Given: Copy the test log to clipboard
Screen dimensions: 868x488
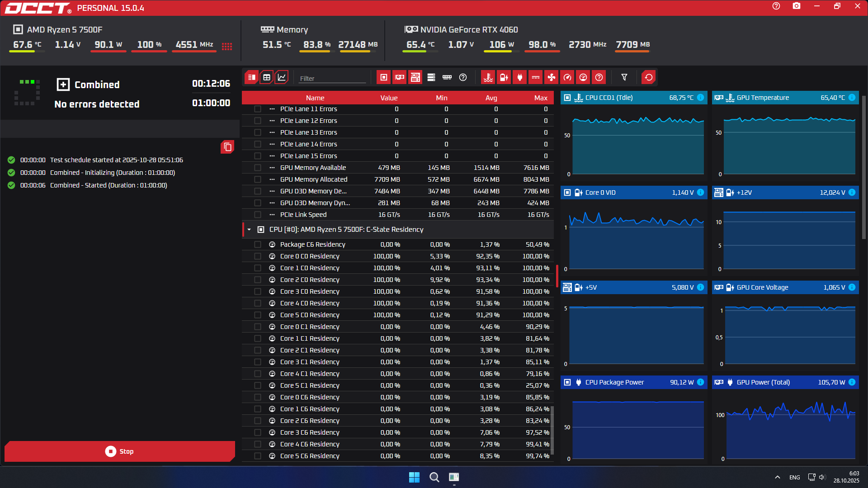Looking at the screenshot, I should pos(227,147).
